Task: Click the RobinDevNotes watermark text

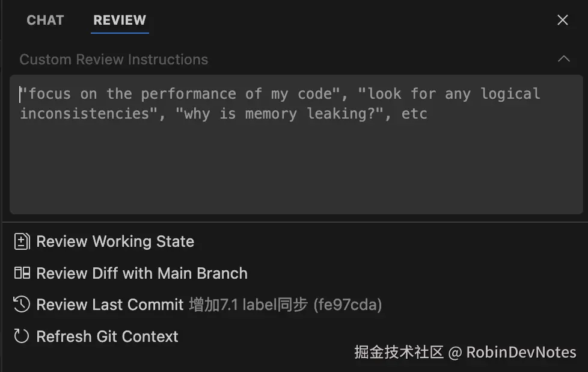Action: [x=520, y=352]
